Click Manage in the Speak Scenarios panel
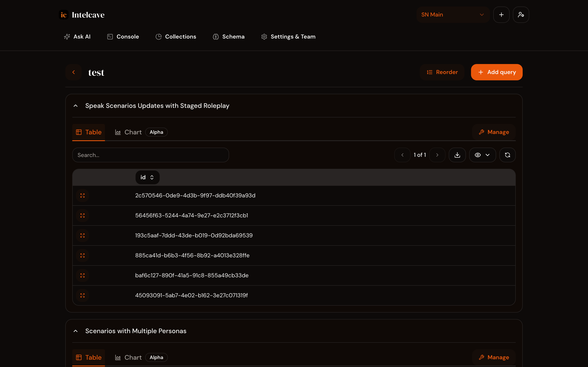 (494, 132)
